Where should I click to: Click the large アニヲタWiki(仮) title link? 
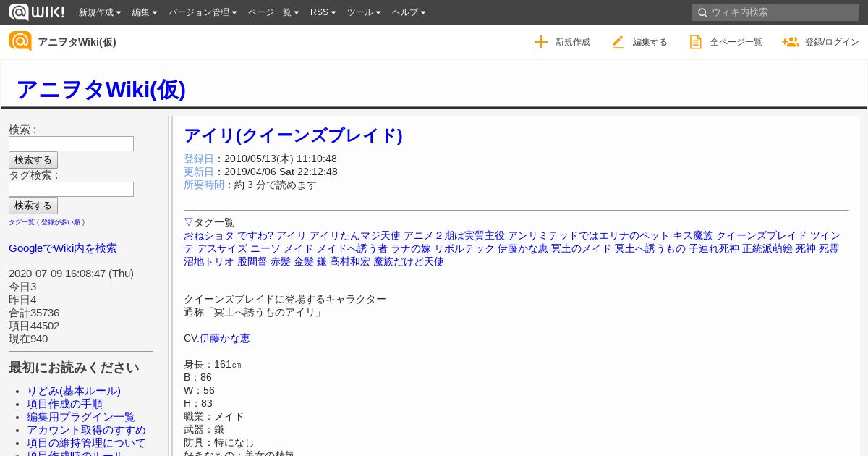click(101, 89)
